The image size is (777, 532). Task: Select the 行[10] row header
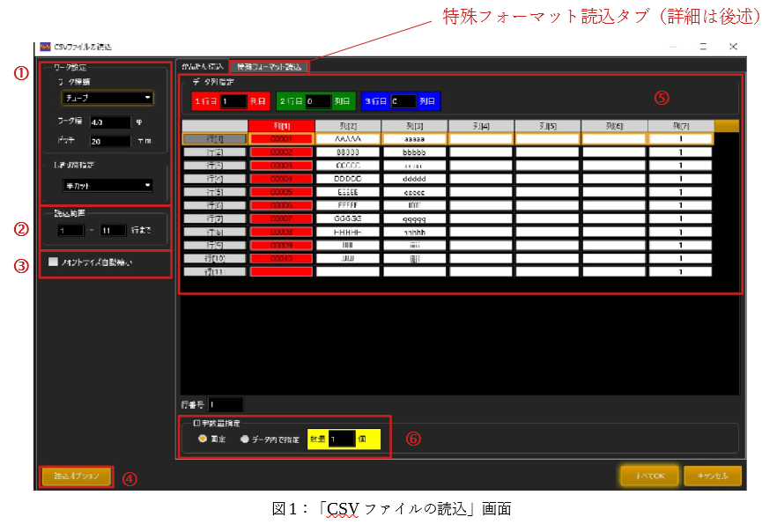pyautogui.click(x=215, y=259)
